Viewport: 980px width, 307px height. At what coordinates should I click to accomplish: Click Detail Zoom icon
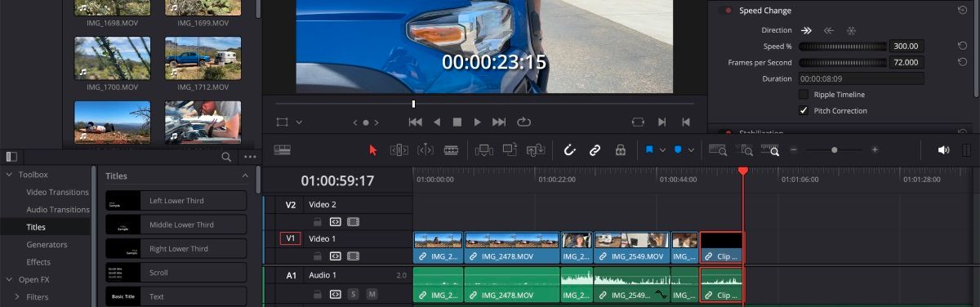pyautogui.click(x=745, y=150)
